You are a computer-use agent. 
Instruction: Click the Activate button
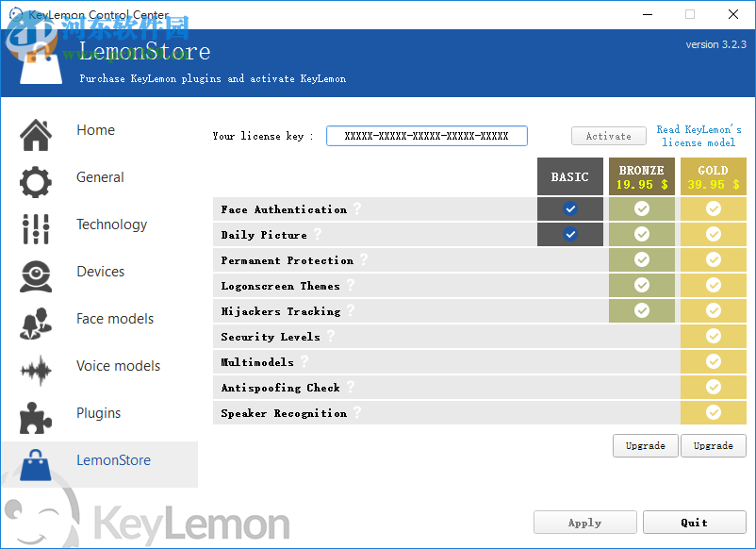pyautogui.click(x=608, y=136)
